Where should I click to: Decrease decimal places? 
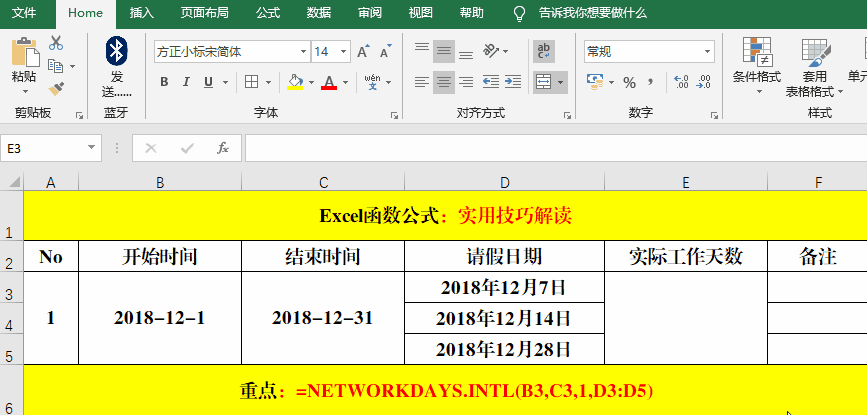703,82
